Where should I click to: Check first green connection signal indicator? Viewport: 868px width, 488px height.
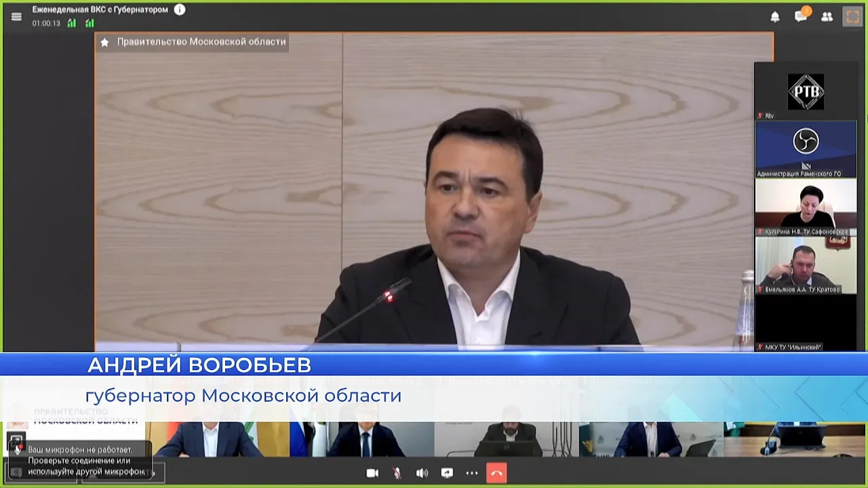click(x=72, y=23)
